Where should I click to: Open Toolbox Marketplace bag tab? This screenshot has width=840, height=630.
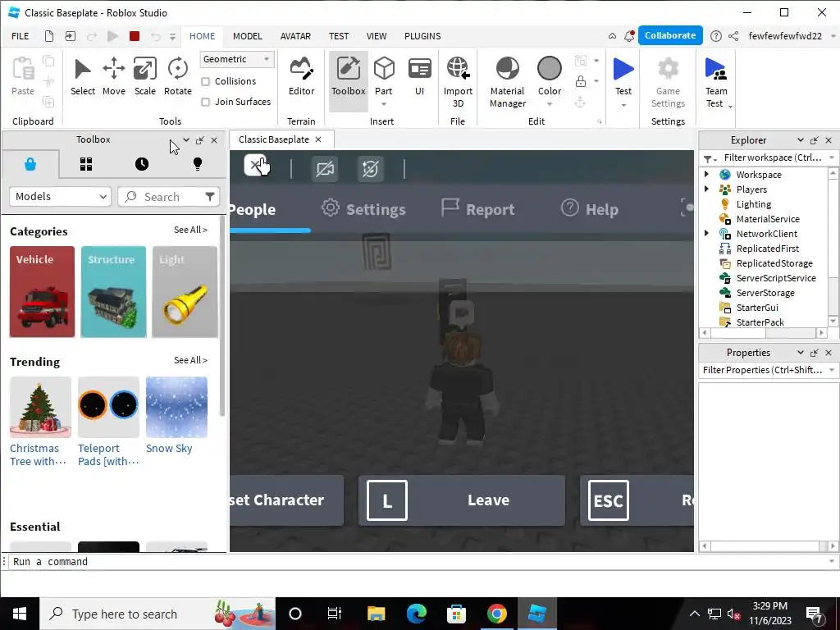30,164
